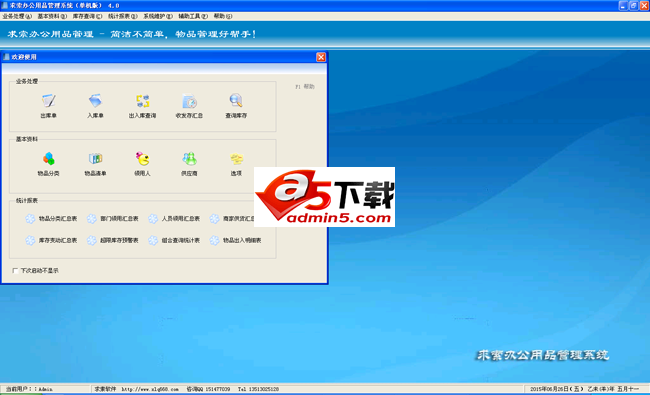Image resolution: width=650 pixels, height=395 pixels.
Task: Restore down the main application window
Action: click(633, 5)
